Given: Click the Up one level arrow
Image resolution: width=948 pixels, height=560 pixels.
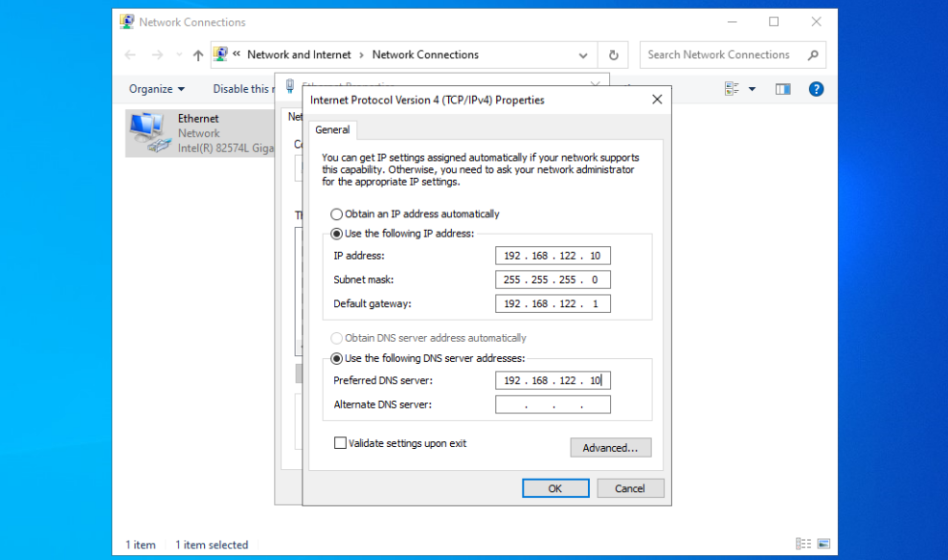Looking at the screenshot, I should click(198, 56).
